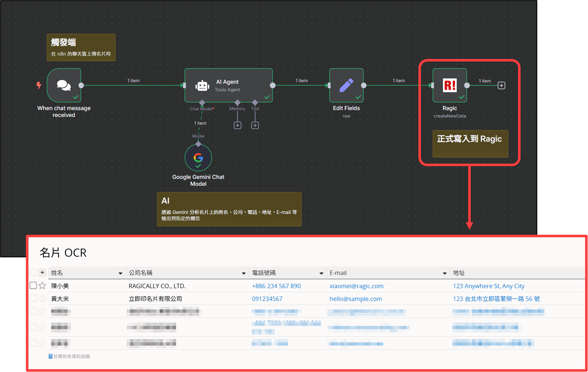Image resolution: width=588 pixels, height=372 pixels.
Task: Open the 公司名稱 column dropdown
Action: (x=244, y=273)
